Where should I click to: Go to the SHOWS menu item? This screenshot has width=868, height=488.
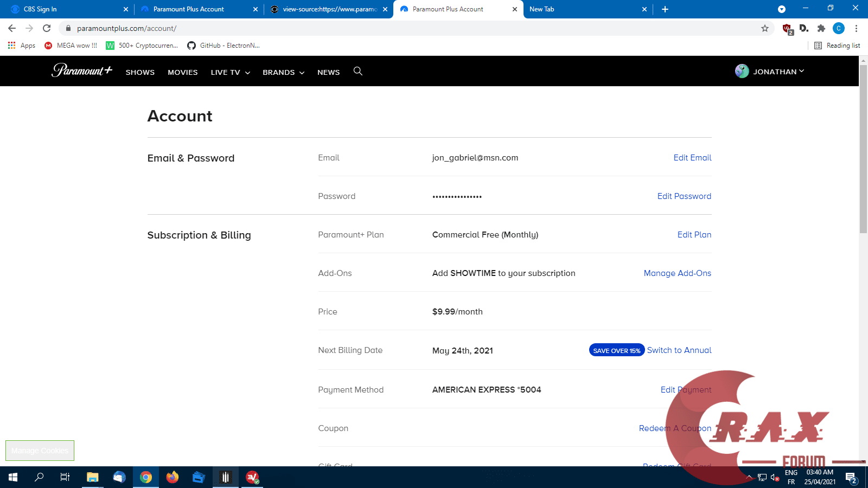click(140, 72)
